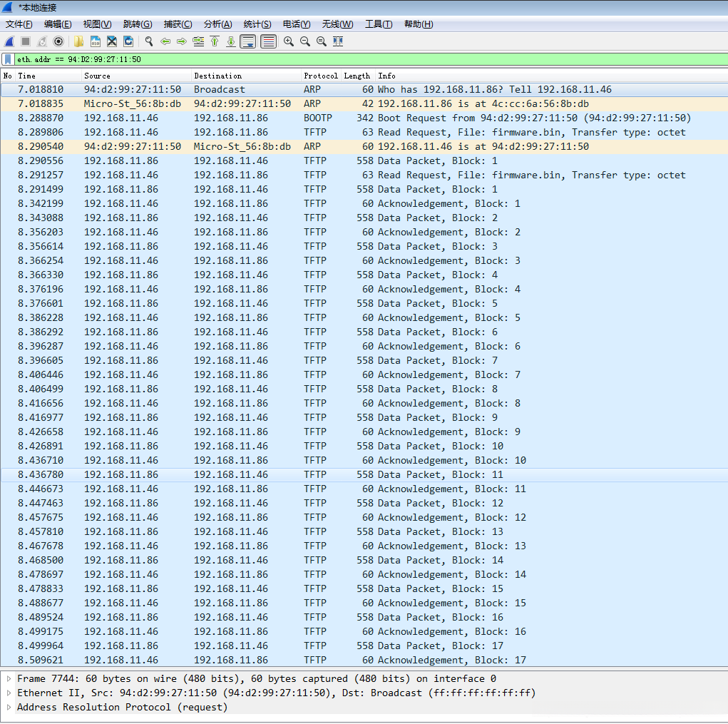
Task: Sort by the No column header
Action: (8, 76)
